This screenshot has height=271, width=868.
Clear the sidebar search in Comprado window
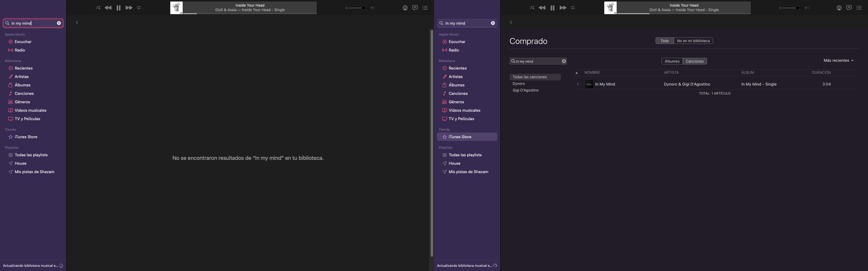pyautogui.click(x=493, y=23)
